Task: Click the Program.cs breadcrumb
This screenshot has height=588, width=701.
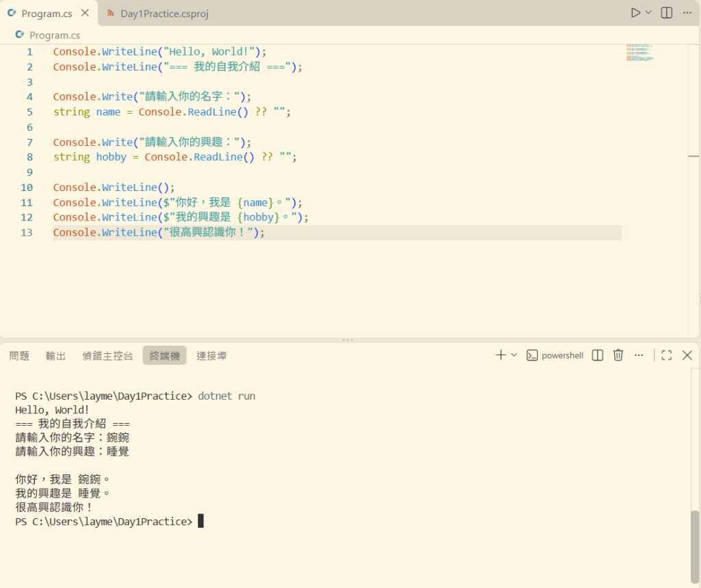Action: (55, 36)
